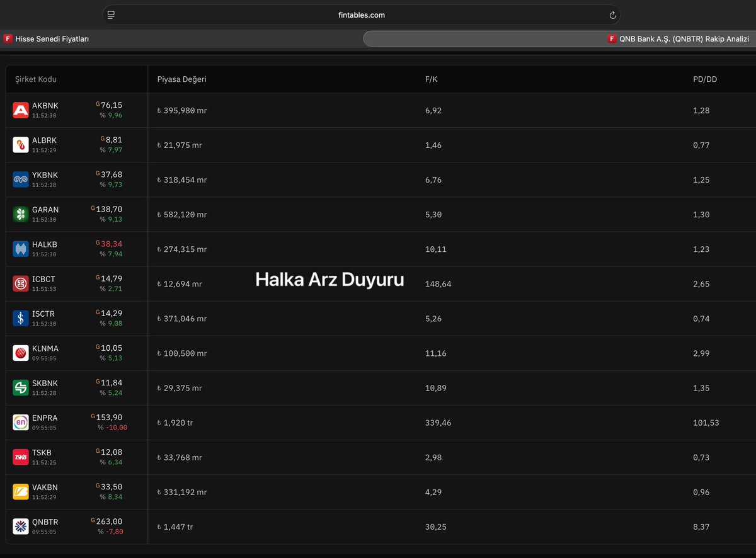Open the GARAN stock code link
The height and width of the screenshot is (558, 756).
[45, 210]
